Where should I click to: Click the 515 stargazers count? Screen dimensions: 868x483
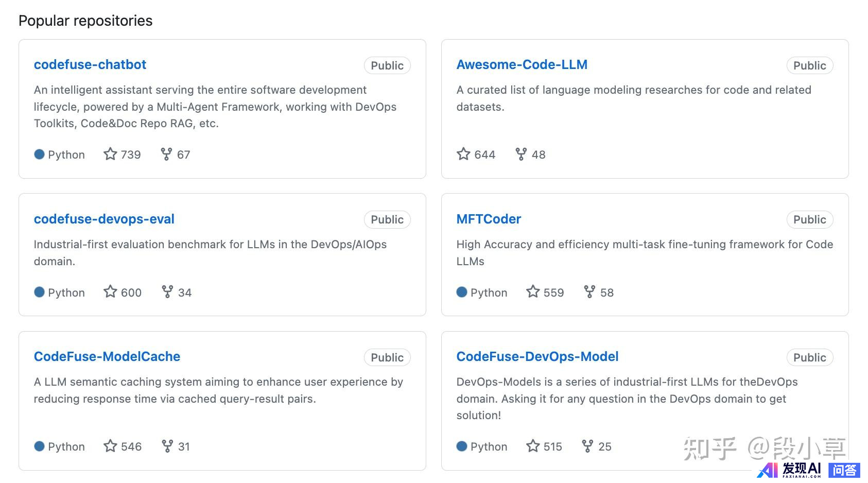[552, 446]
